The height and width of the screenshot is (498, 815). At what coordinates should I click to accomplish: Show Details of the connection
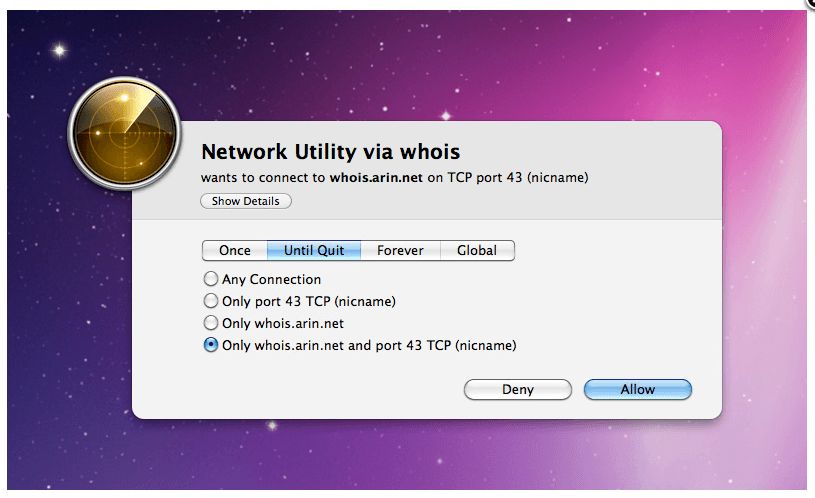pos(246,201)
